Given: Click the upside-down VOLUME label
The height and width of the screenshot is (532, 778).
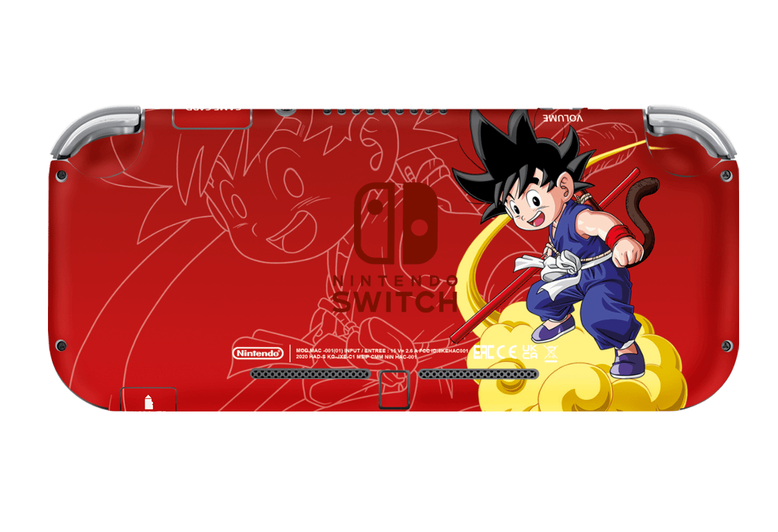Looking at the screenshot, I should coord(563,118).
